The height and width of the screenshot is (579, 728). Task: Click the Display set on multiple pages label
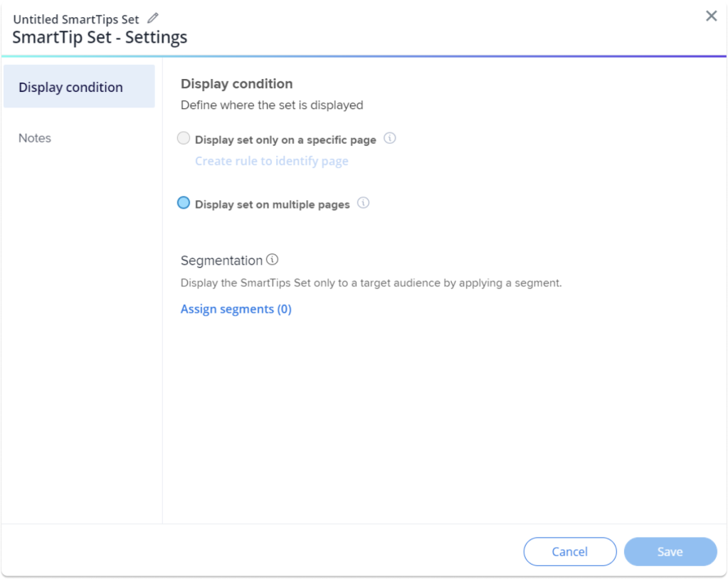coord(273,204)
